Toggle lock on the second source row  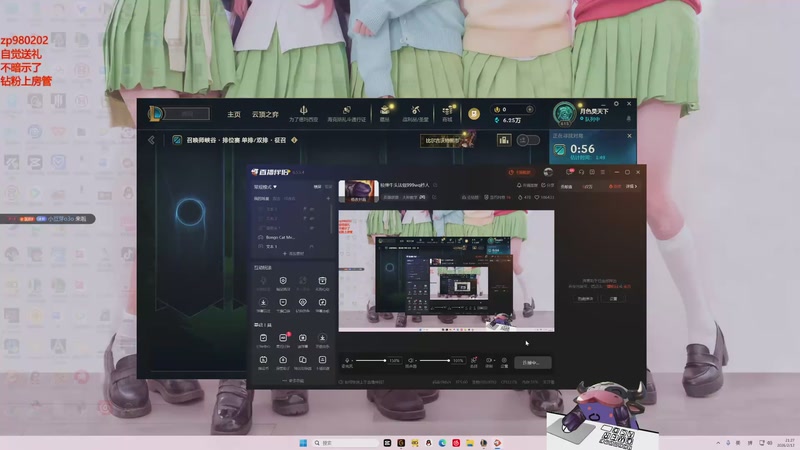click(305, 218)
